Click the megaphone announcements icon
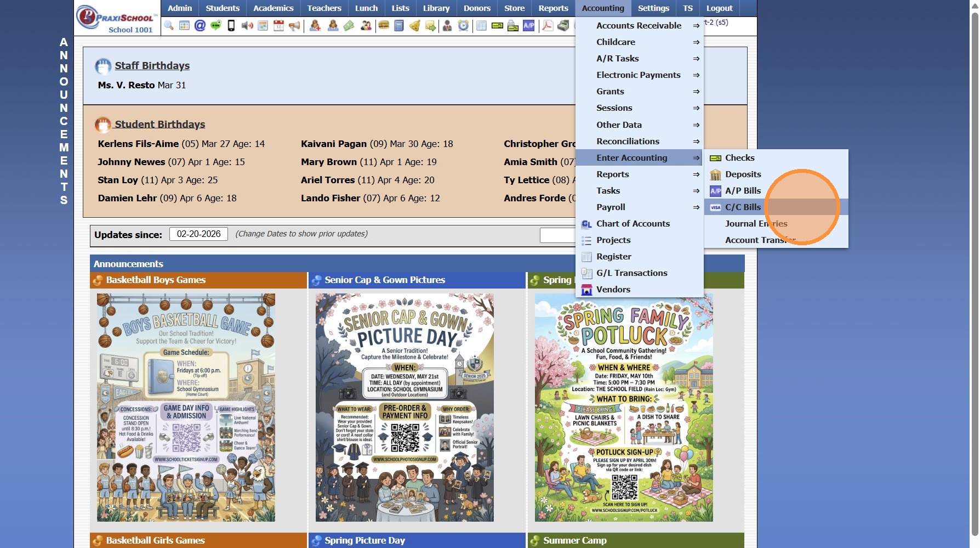The height and width of the screenshot is (548, 980). (294, 25)
